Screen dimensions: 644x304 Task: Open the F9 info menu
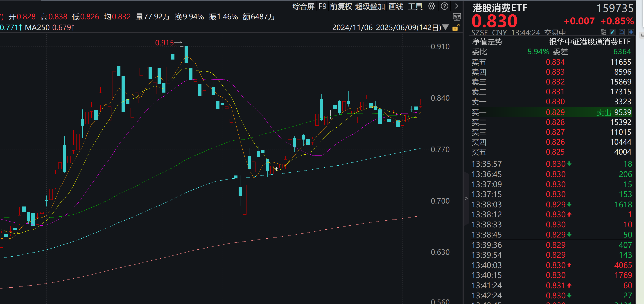tap(322, 7)
